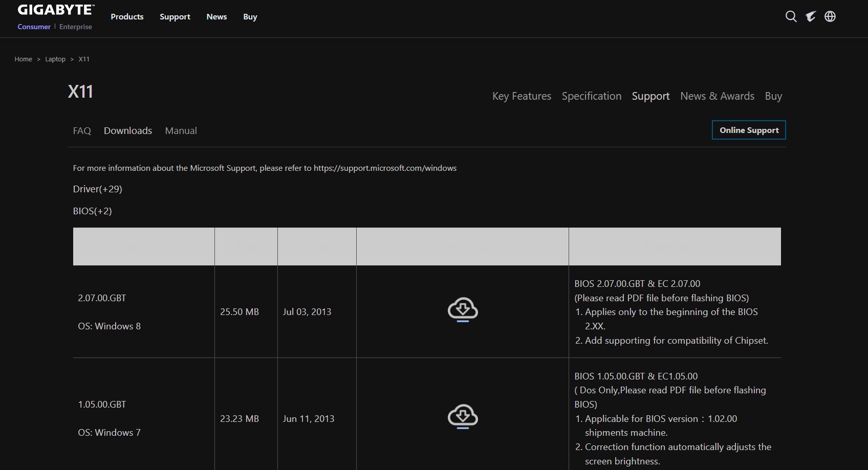Viewport: 868px width, 470px height.
Task: Click the X11 product title
Action: point(80,92)
